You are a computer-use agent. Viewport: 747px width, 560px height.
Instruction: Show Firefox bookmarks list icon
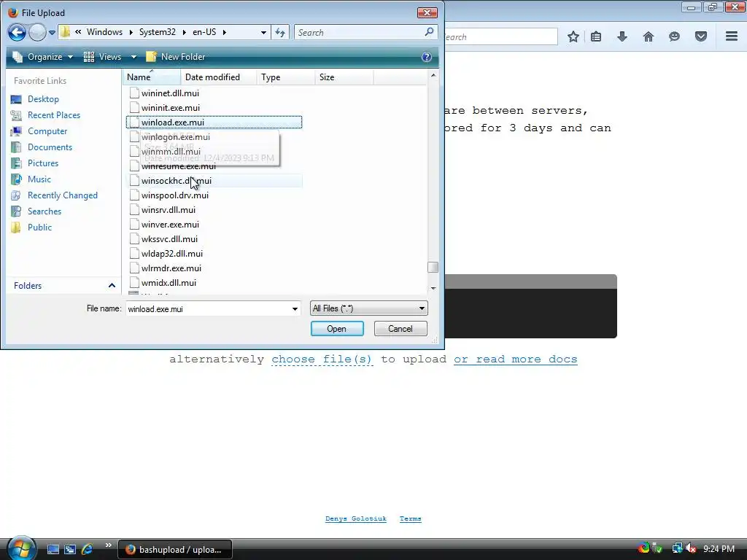(596, 36)
